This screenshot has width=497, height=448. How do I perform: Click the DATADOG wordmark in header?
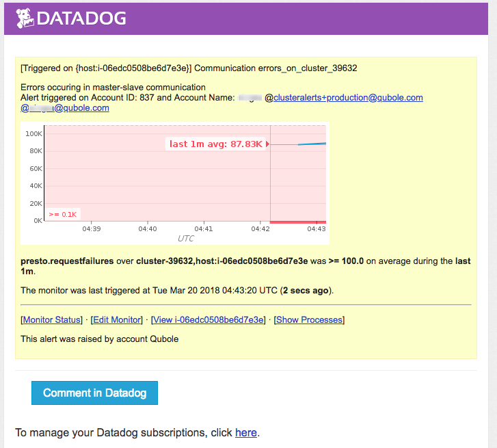coord(81,18)
